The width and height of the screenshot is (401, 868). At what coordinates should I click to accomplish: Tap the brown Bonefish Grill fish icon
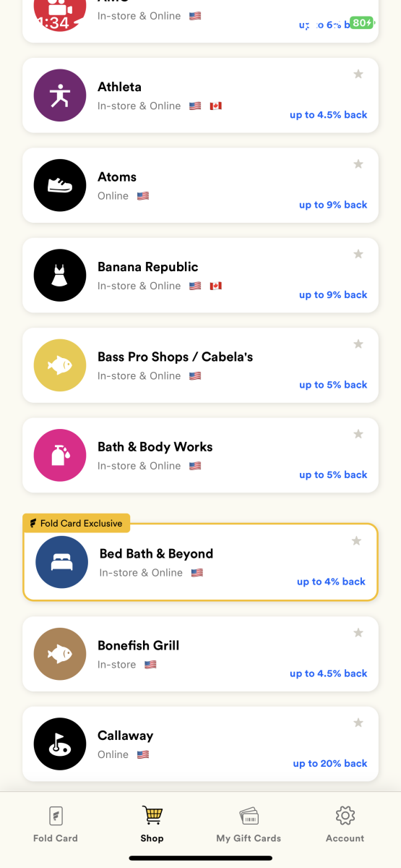tap(60, 654)
